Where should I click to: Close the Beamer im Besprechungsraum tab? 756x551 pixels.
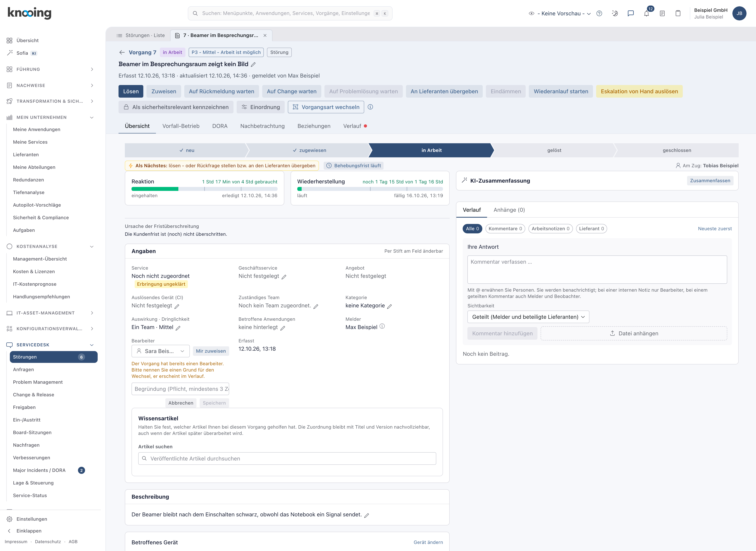point(265,35)
